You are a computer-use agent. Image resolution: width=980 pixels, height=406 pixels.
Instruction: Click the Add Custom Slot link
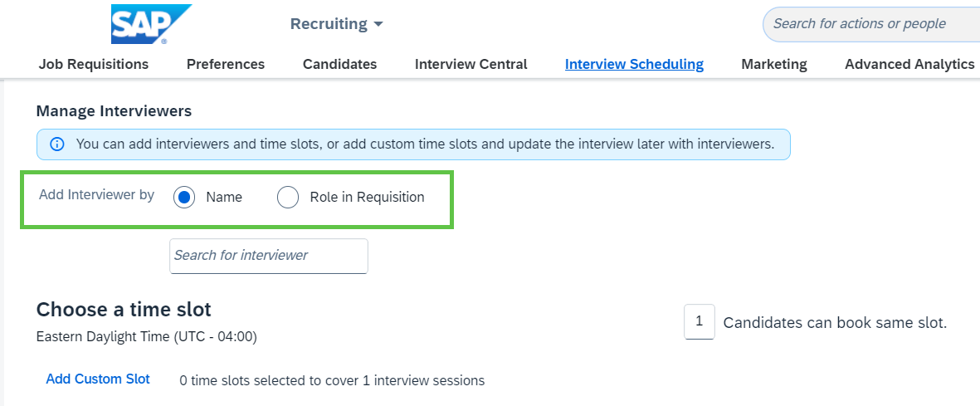[98, 379]
